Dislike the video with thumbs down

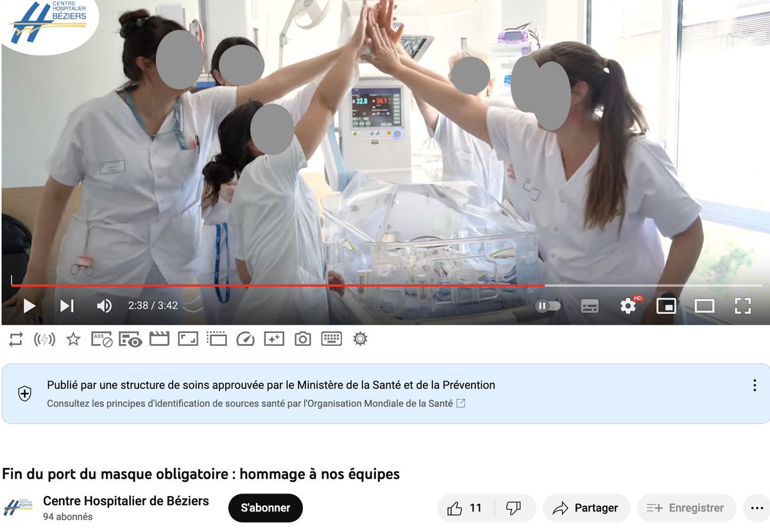click(x=513, y=508)
